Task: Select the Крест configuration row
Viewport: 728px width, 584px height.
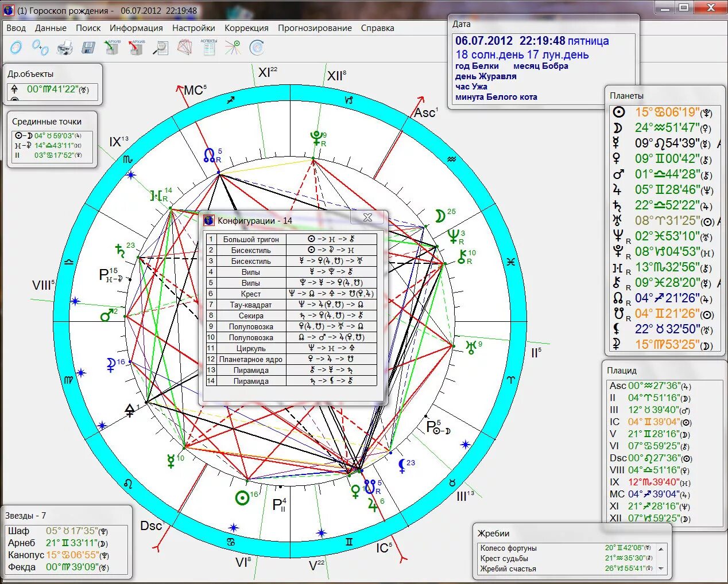Action: pyautogui.click(x=292, y=294)
